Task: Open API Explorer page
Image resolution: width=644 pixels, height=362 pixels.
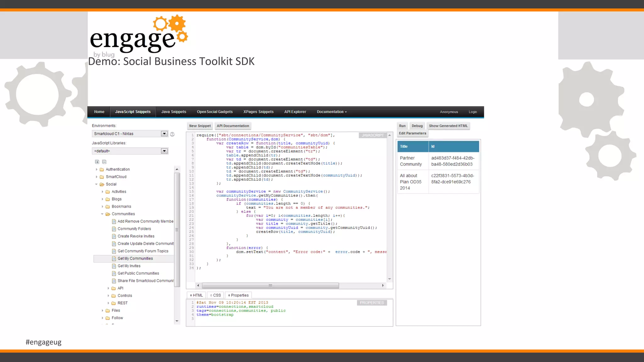Action: (295, 112)
